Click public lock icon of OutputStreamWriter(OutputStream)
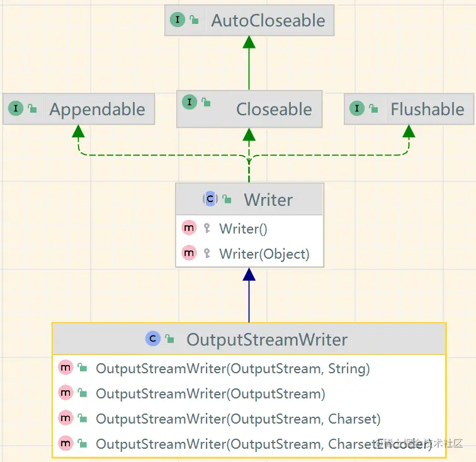476x462 pixels. click(82, 393)
